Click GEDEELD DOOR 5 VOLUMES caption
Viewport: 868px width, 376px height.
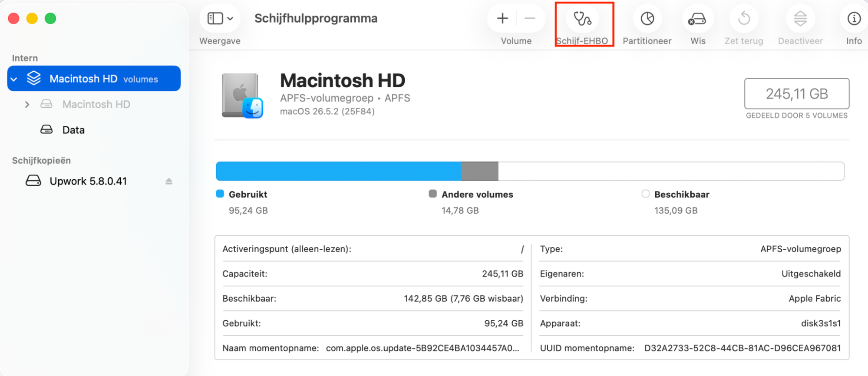(797, 115)
